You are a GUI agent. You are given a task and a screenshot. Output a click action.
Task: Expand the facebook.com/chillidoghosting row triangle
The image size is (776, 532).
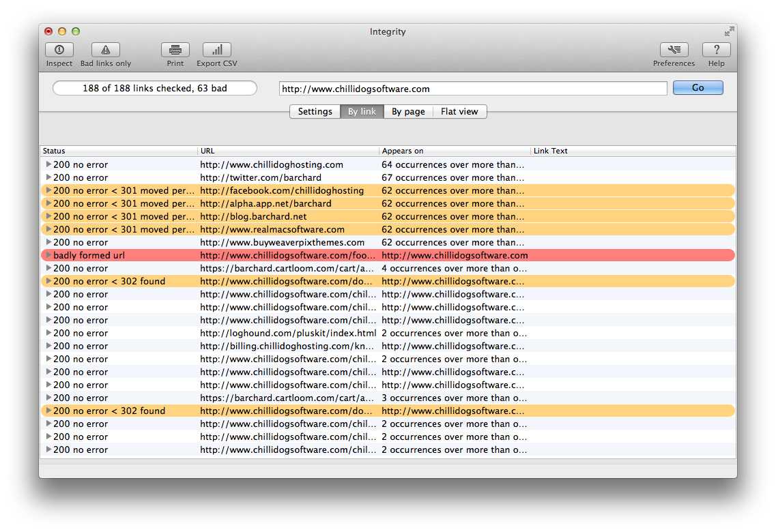[x=48, y=190]
